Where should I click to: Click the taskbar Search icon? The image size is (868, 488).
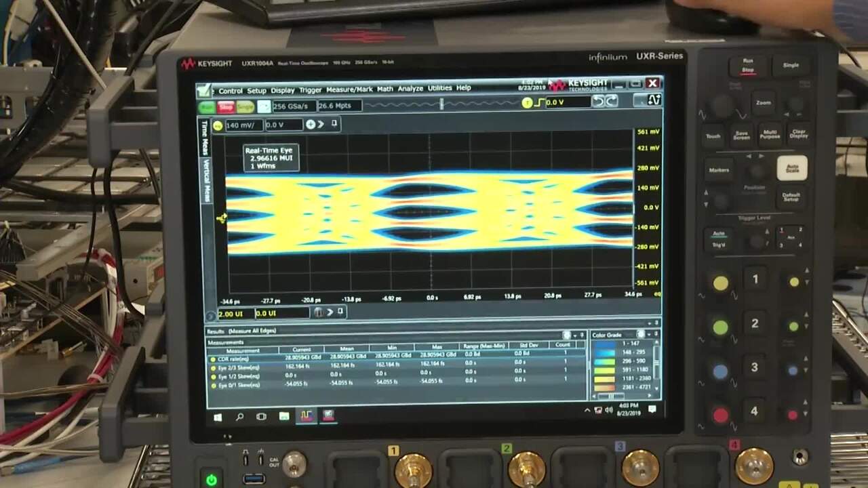[x=239, y=418]
